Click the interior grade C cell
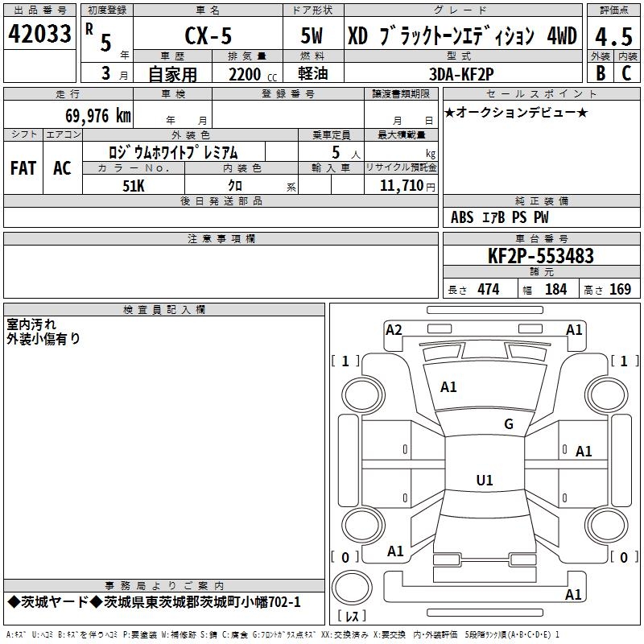The width and height of the screenshot is (644, 644). click(x=626, y=72)
